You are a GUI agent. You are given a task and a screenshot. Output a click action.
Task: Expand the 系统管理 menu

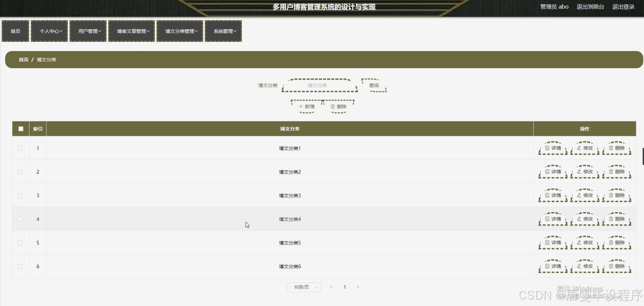(x=223, y=31)
